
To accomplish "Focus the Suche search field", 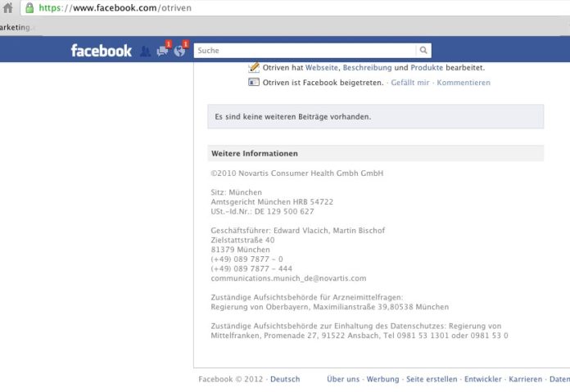I will tap(305, 51).
